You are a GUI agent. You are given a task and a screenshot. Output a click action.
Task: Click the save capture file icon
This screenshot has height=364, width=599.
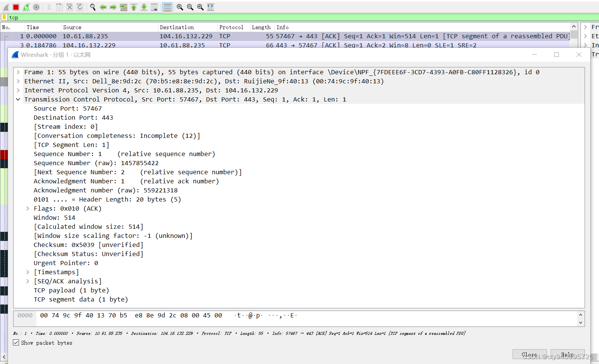click(x=59, y=7)
